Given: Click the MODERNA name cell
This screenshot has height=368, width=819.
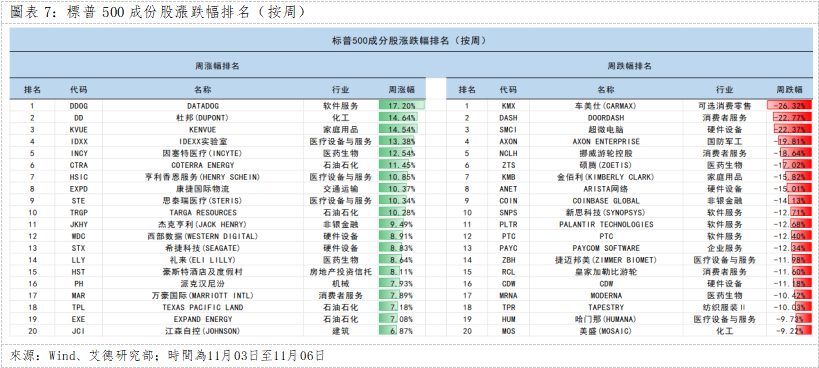Looking at the screenshot, I should coord(605,295).
